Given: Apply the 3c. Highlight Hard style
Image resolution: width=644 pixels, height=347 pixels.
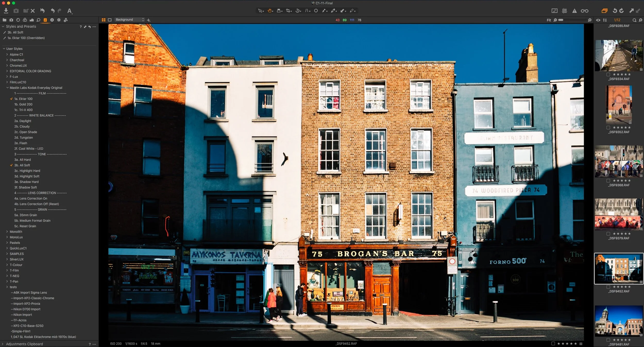Looking at the screenshot, I should coord(27,171).
